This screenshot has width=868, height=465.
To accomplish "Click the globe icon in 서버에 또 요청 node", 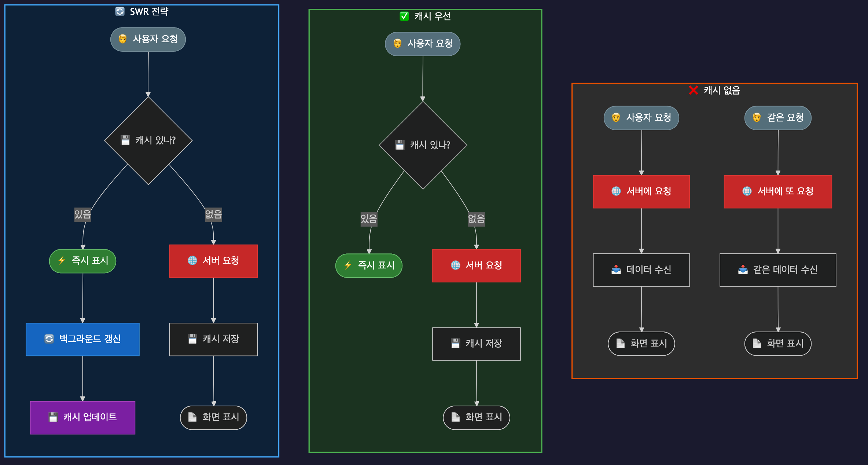I will tap(747, 191).
